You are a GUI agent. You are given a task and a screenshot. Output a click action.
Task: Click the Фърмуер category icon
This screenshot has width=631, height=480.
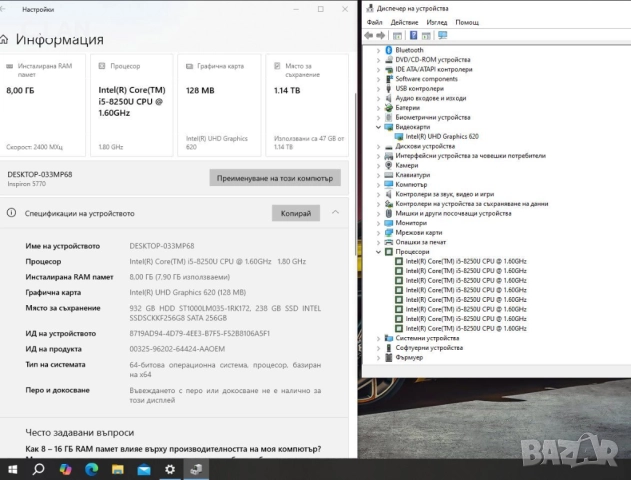(x=389, y=357)
